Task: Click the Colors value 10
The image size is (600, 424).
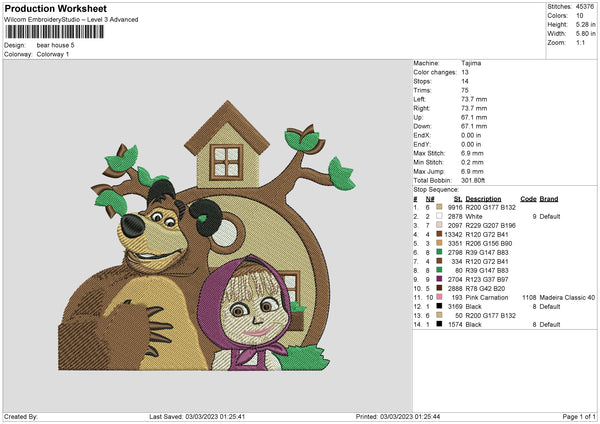Action: point(579,16)
